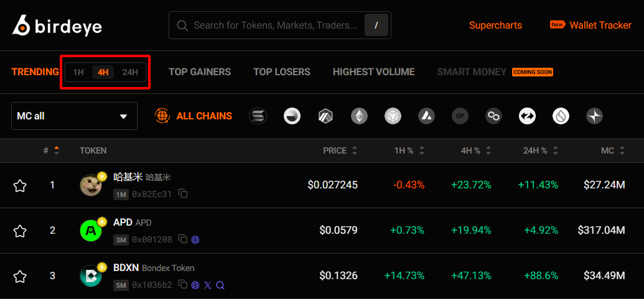Screen dimensions: 644x299
Task: Select the Arbitrum chain icon
Action: point(325,116)
